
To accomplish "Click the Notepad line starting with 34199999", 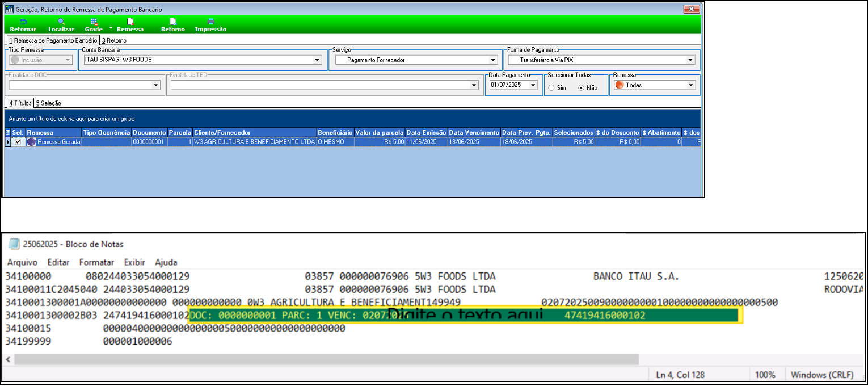I will 89,341.
